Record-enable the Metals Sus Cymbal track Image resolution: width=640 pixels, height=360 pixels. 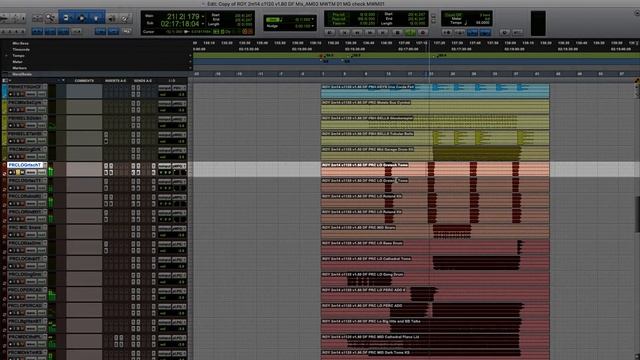click(x=11, y=110)
